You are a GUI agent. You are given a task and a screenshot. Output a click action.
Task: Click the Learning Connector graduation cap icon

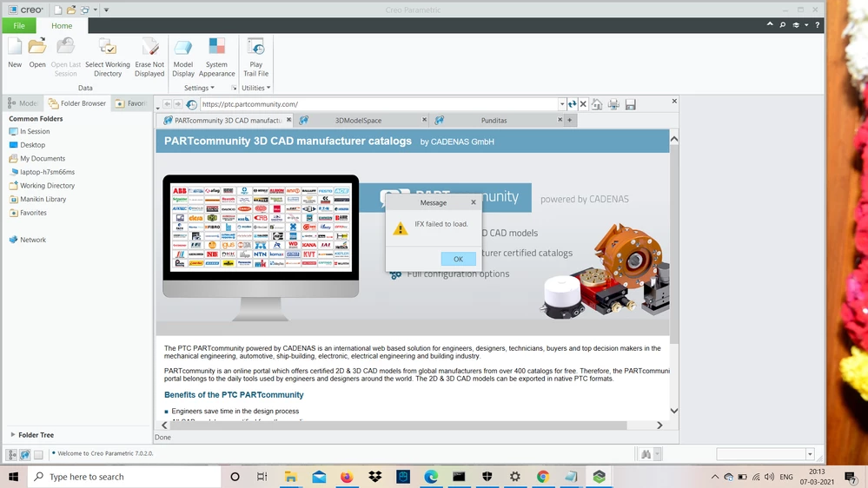tap(796, 25)
